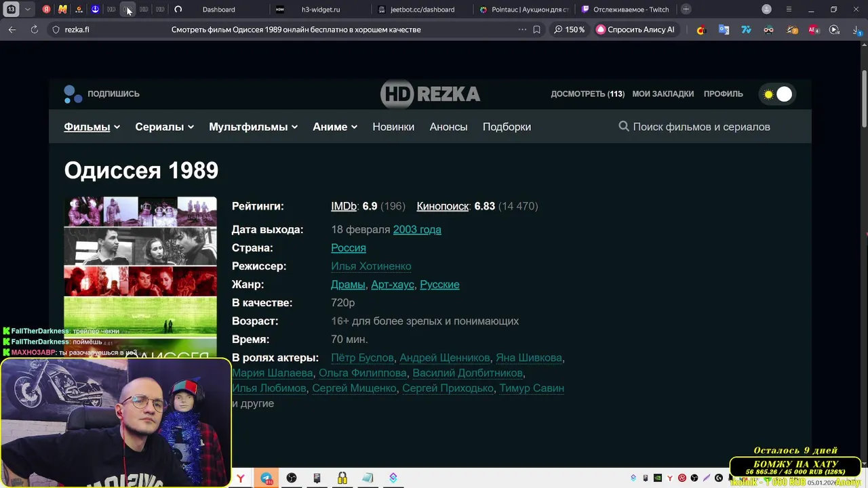868x488 pixels.
Task: Open the browser profile avatar icon
Action: 766,9
